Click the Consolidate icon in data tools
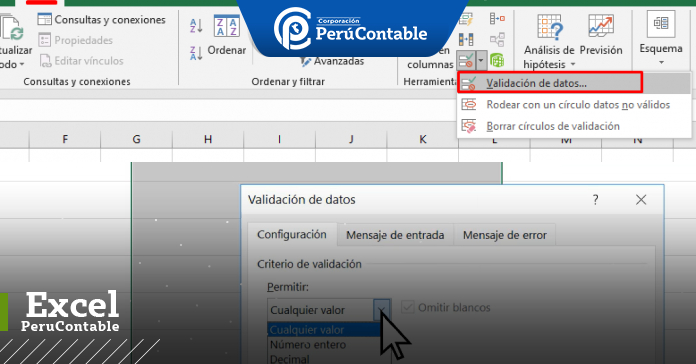This screenshot has width=696, height=364. pos(497,18)
